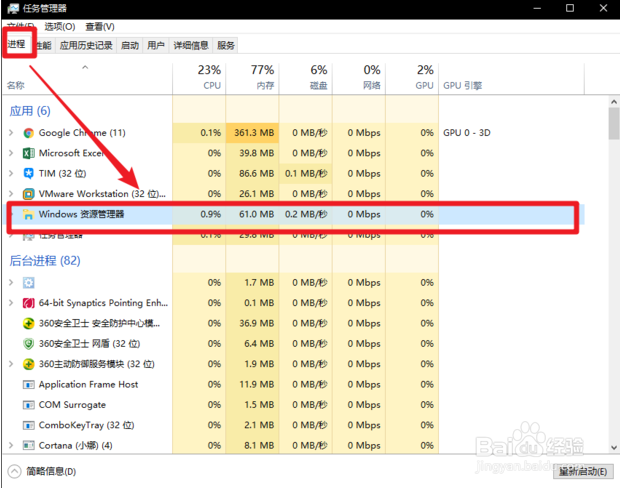Expand the 360主动防御服务模块 process

pos(11,364)
